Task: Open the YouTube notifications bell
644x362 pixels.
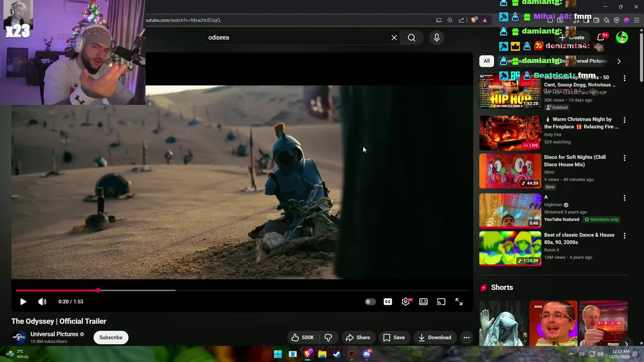Action: [x=600, y=38]
